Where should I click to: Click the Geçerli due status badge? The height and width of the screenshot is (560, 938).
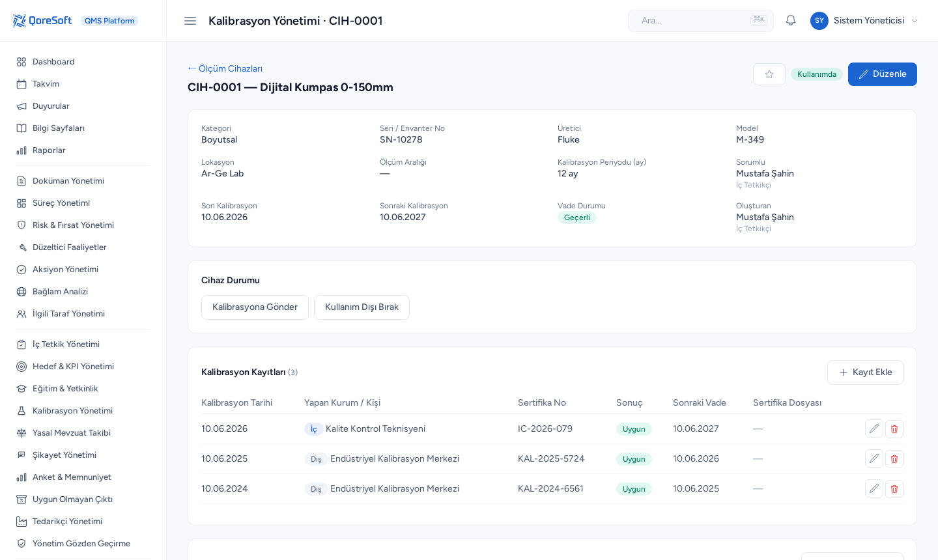pos(577,217)
